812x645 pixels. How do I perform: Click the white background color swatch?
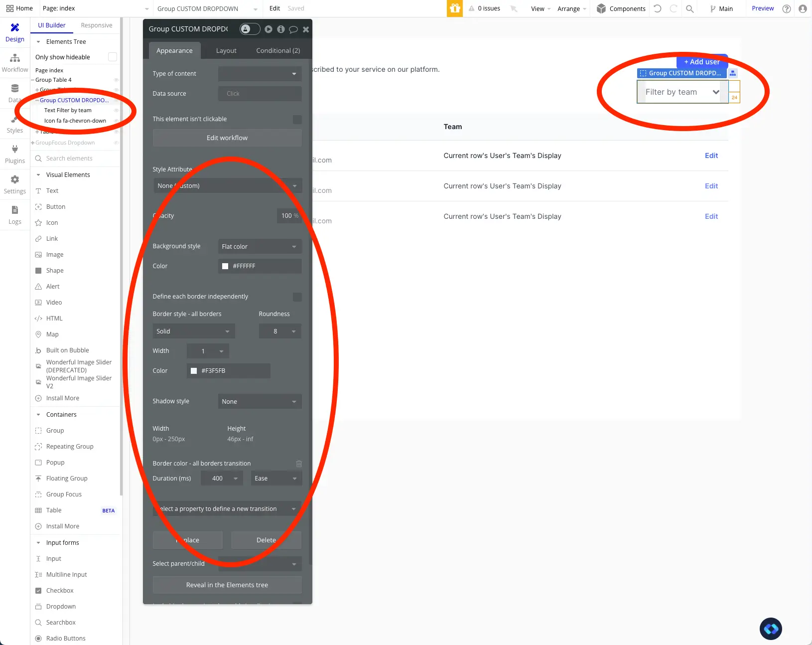[225, 266]
